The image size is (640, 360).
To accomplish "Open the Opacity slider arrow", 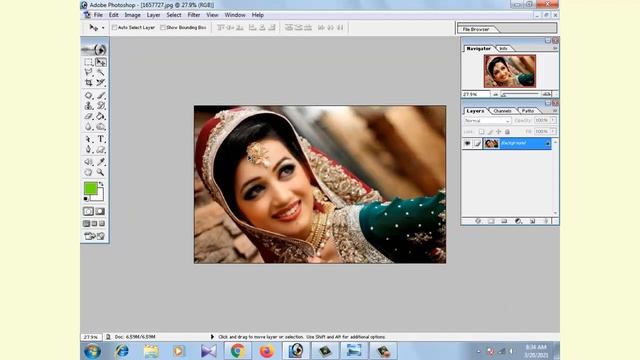I will [x=553, y=120].
